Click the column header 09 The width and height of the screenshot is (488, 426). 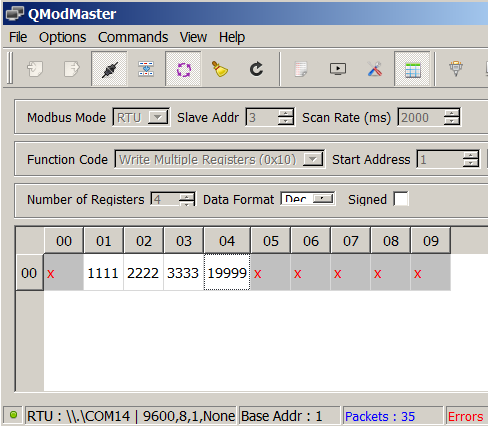[x=430, y=241]
